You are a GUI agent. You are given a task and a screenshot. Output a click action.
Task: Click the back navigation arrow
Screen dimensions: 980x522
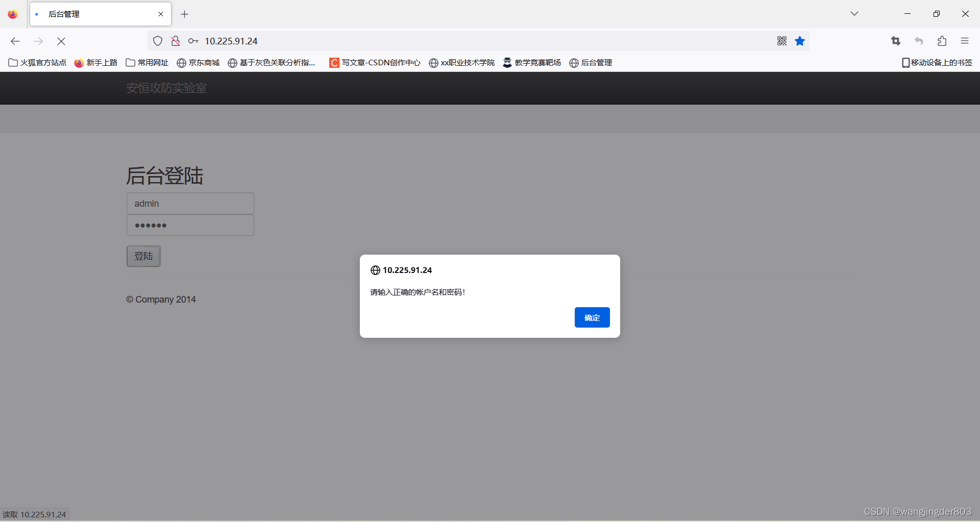15,41
